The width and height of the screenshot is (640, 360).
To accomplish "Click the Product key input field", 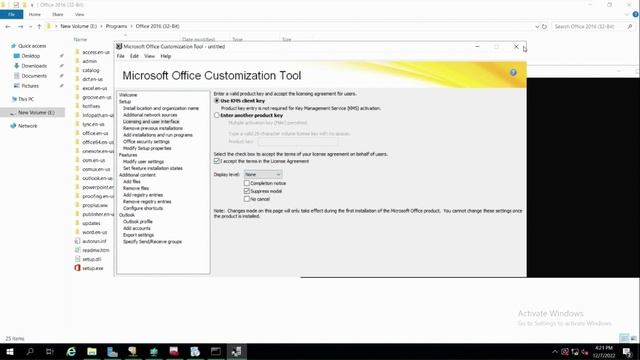I will coord(298,142).
